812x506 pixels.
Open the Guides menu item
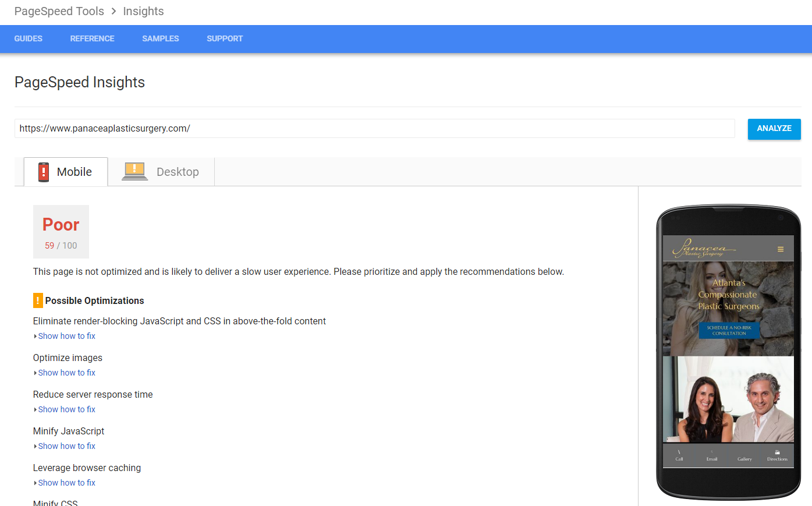pos(29,38)
